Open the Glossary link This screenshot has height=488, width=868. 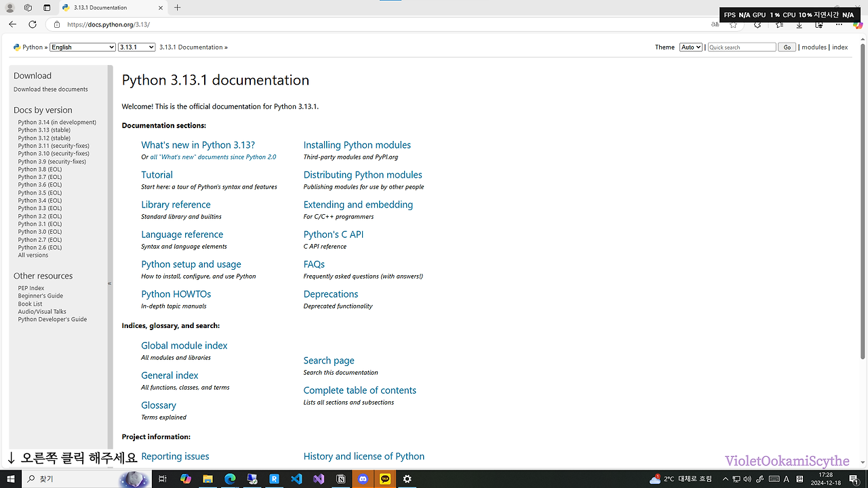159,405
